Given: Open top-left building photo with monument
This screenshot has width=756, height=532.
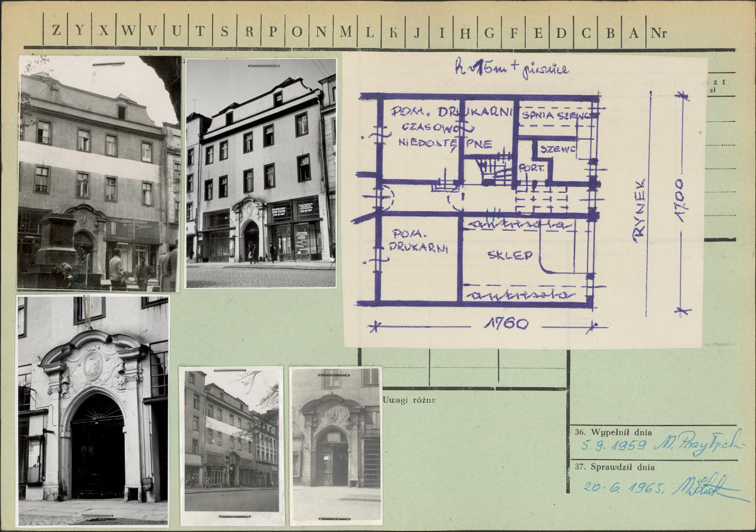Looking at the screenshot, I should (x=99, y=173).
